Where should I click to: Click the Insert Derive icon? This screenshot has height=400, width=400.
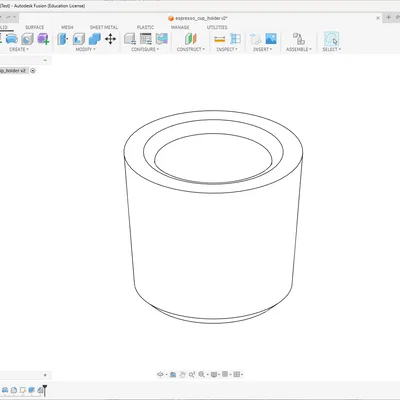[256, 39]
